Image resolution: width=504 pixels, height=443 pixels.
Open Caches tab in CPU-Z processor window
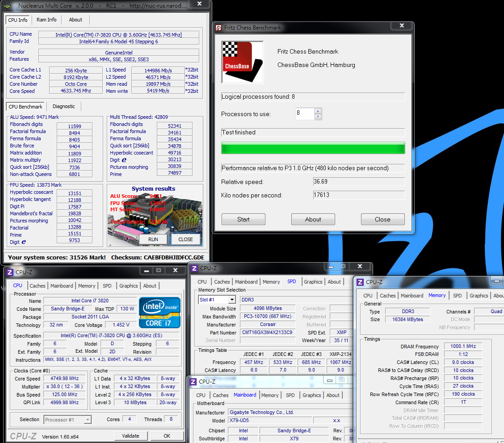click(x=38, y=286)
